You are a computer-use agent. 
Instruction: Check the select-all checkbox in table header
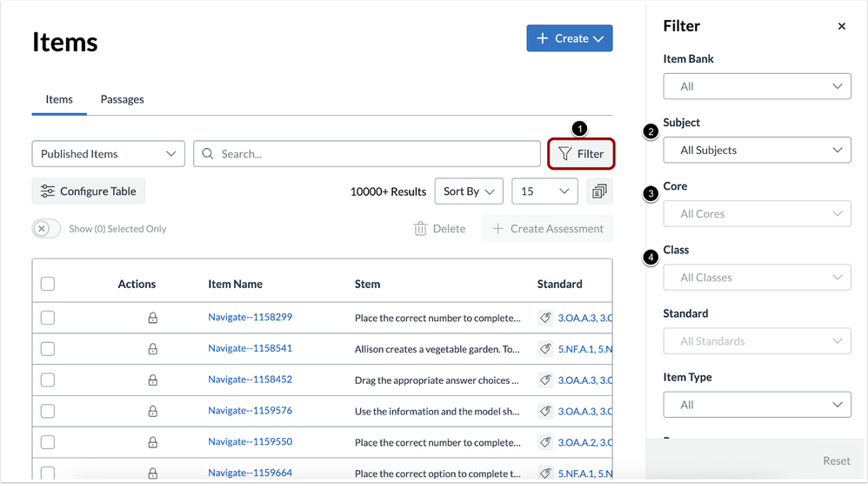tap(48, 284)
